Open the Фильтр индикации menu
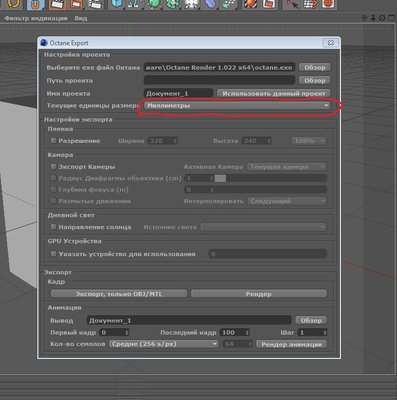Screen dimensions: 397x400 pos(36,18)
